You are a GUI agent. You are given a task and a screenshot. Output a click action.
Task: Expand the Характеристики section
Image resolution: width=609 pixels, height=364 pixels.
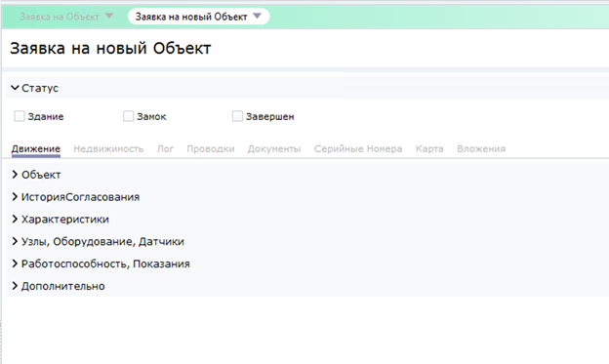click(15, 220)
